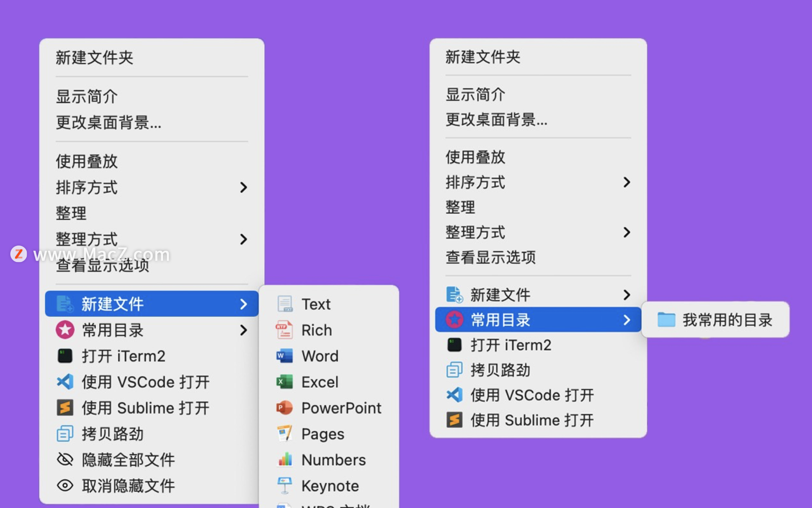
Task: Select 使用 VSCode 打开 label in left menu
Action: 146,382
